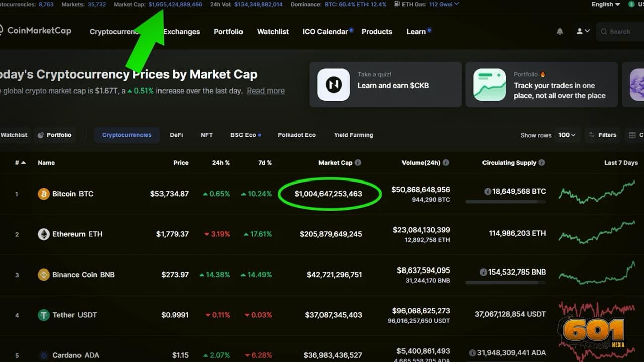The width and height of the screenshot is (644, 362).
Task: Open the Show rows 100 dropdown
Action: click(566, 135)
